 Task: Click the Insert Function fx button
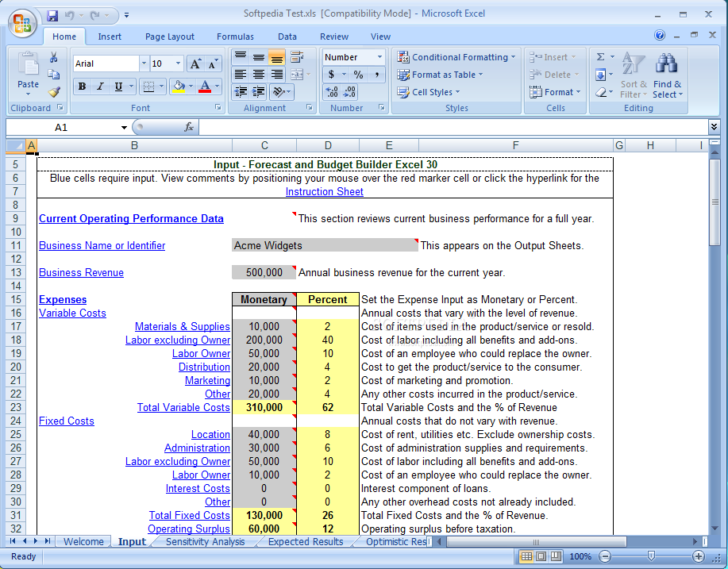coord(188,127)
